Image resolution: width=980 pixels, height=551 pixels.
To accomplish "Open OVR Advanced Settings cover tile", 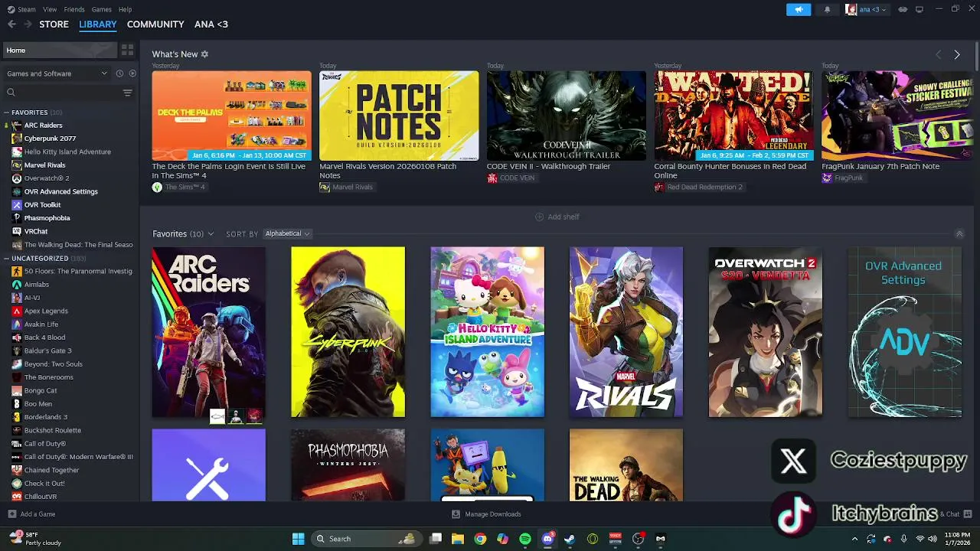I will pos(905,332).
